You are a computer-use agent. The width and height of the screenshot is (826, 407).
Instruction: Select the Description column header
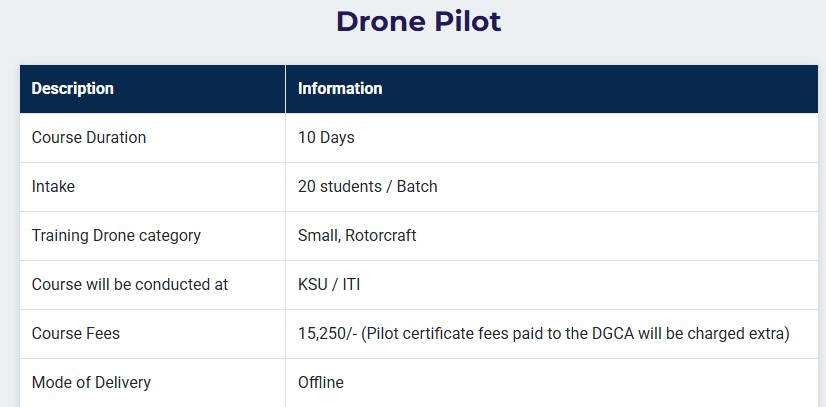(x=72, y=89)
